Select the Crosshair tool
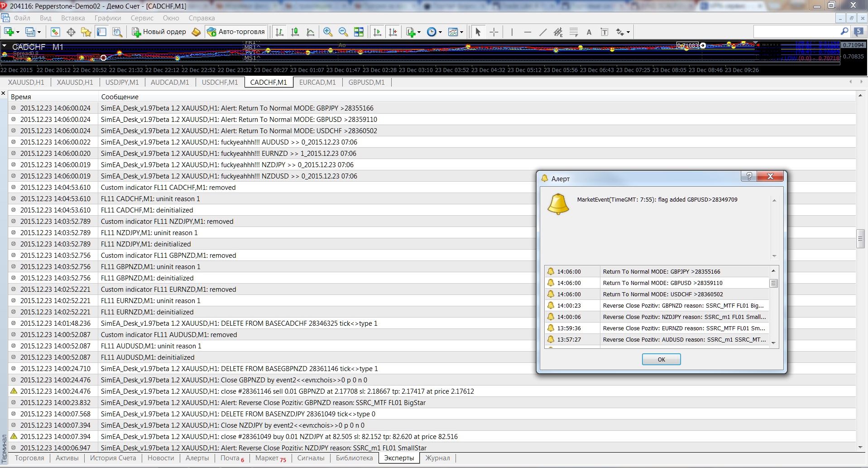The image size is (868, 468). [494, 32]
